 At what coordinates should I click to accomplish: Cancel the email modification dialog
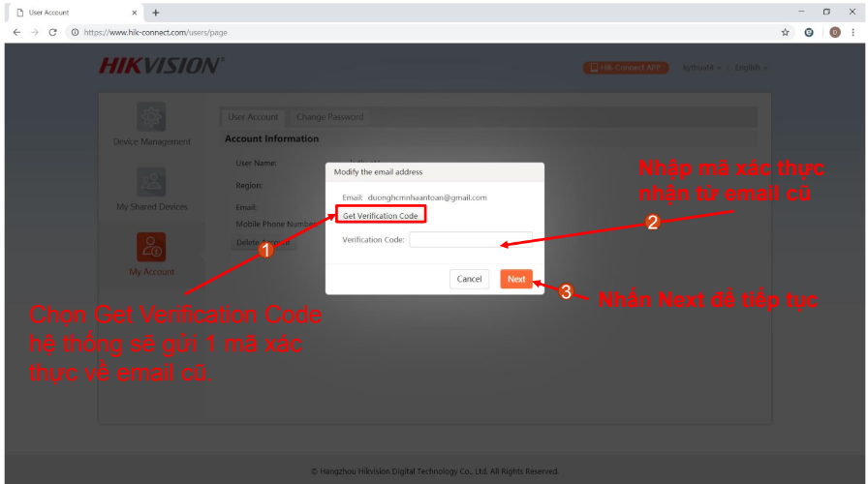click(469, 279)
